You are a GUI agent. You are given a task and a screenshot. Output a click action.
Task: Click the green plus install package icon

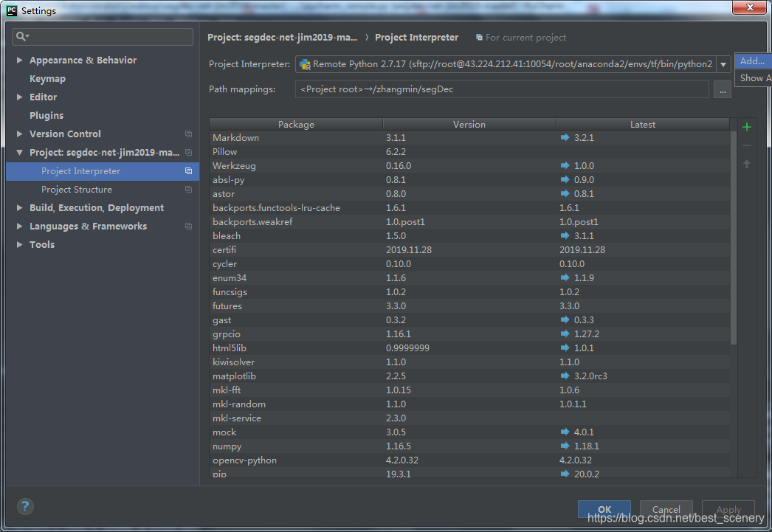tap(746, 127)
